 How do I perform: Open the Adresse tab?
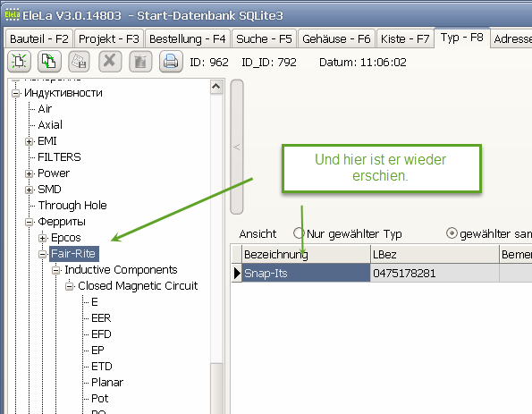[x=511, y=38]
